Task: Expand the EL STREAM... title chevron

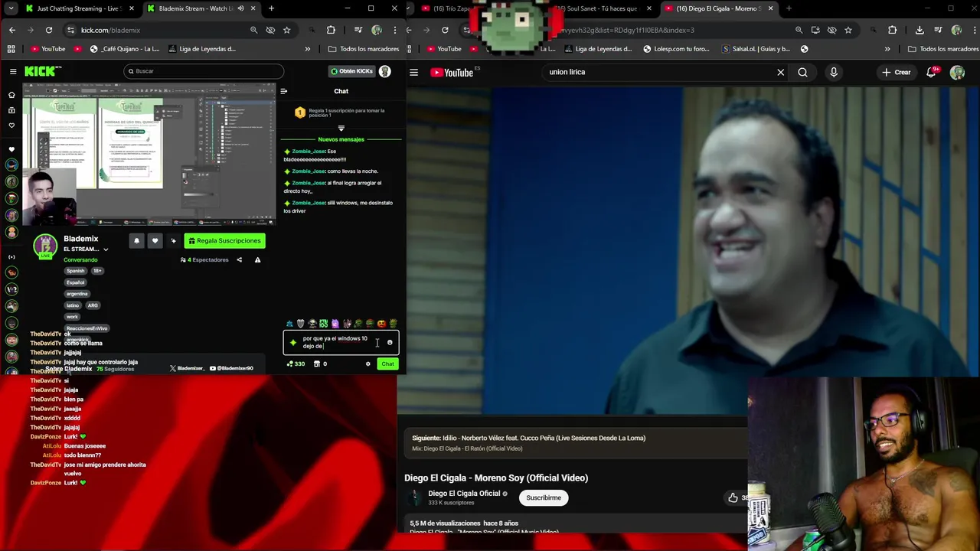Action: tap(106, 249)
